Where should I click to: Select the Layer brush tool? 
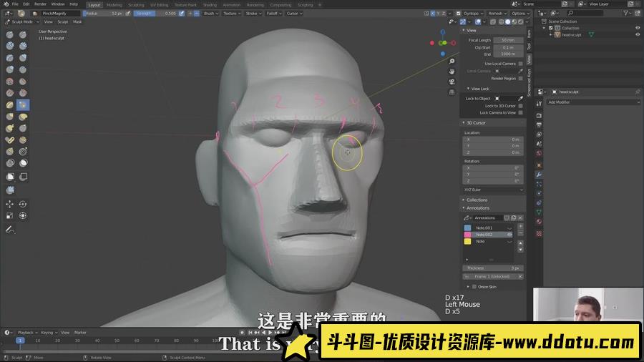[x=10, y=58]
